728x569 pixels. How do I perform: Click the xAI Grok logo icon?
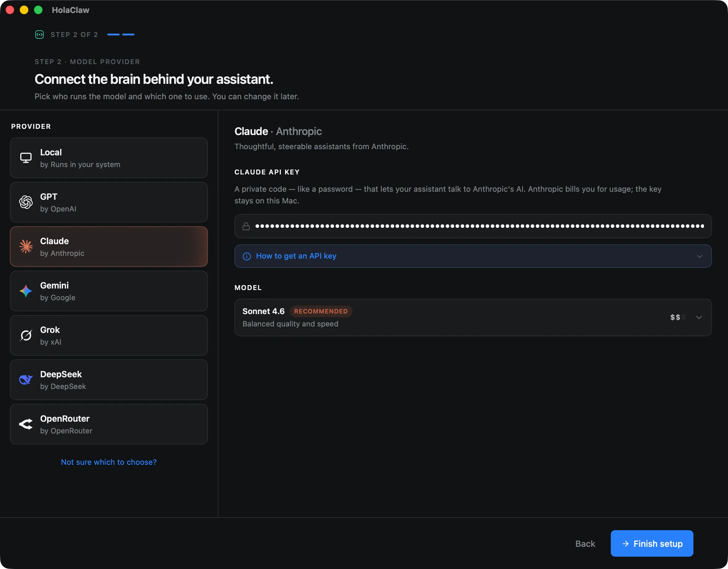(x=26, y=335)
